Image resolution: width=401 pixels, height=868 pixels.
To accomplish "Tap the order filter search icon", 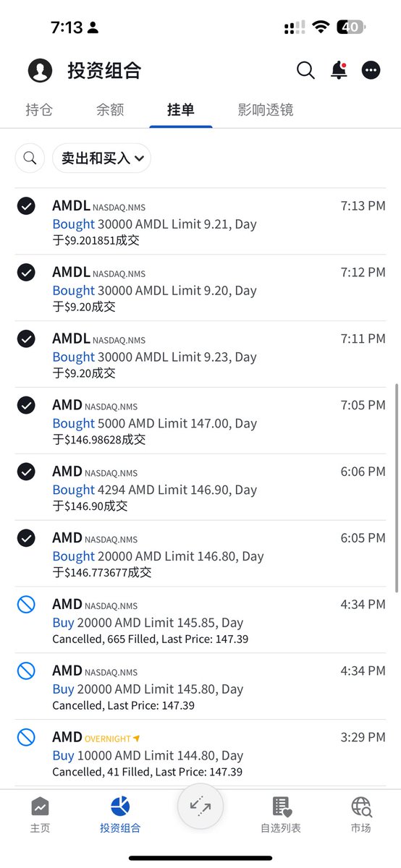I will (x=30, y=158).
